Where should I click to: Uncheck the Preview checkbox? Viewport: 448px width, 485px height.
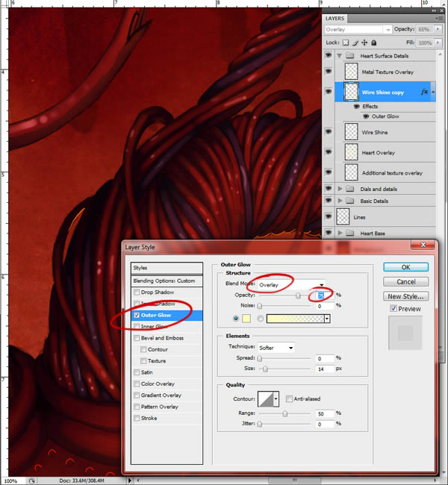393,308
